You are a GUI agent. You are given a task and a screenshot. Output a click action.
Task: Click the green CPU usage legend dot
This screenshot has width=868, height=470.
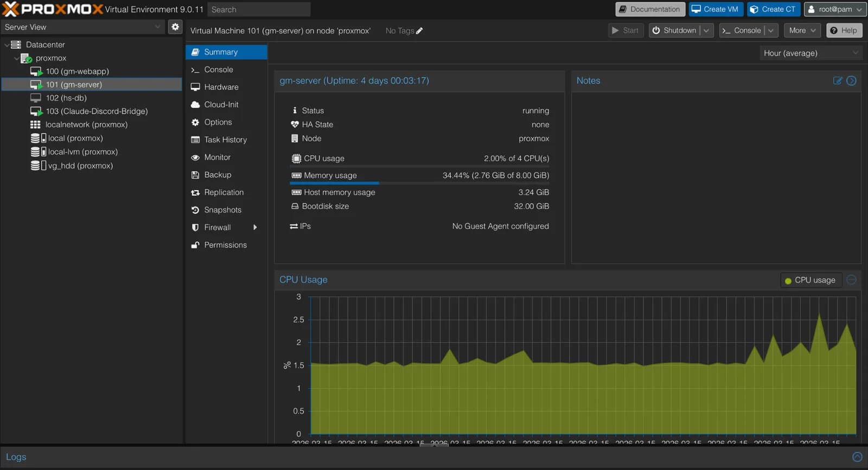[788, 281]
